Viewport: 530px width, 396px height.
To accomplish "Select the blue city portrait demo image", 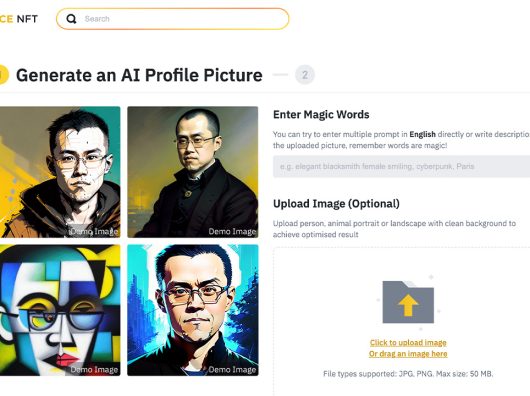I will coord(193,310).
